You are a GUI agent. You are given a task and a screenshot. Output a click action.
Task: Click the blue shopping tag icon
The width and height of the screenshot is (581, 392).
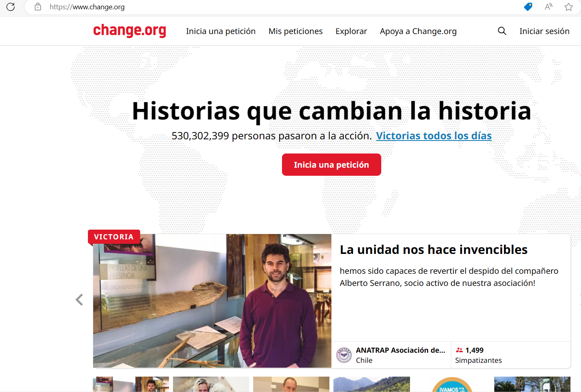(x=528, y=7)
